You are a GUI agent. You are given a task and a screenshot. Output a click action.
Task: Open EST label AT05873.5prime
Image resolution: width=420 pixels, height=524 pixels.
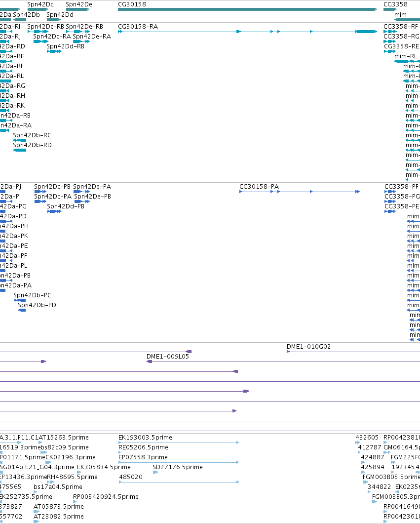pos(58,507)
